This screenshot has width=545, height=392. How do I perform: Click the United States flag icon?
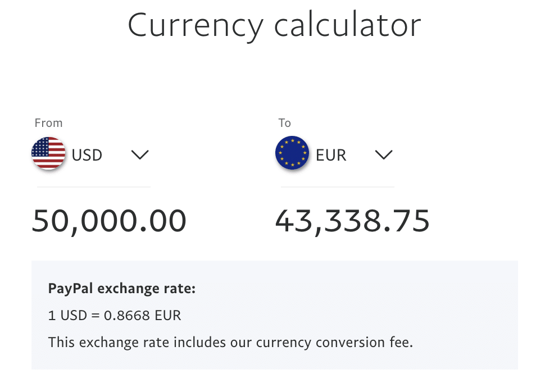point(48,153)
